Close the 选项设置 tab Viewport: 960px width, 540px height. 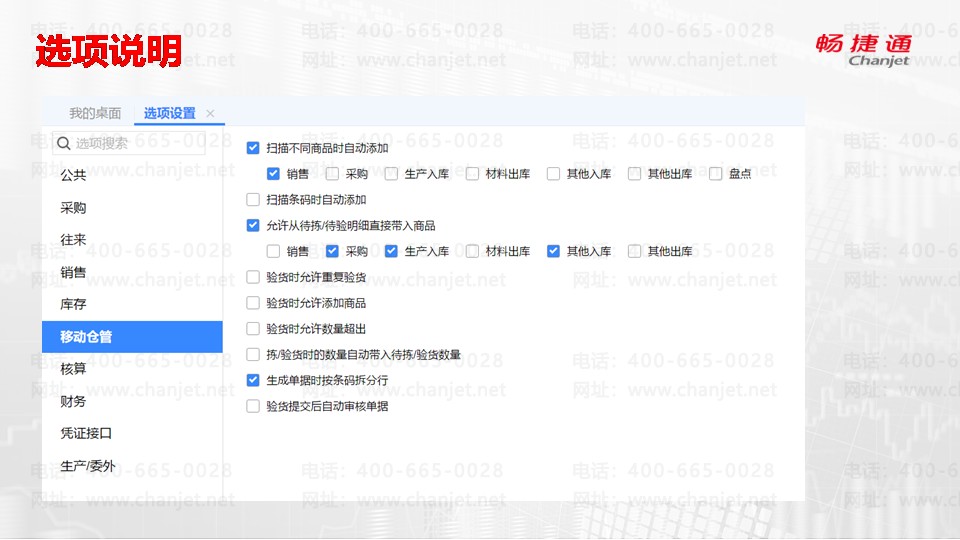[x=210, y=113]
